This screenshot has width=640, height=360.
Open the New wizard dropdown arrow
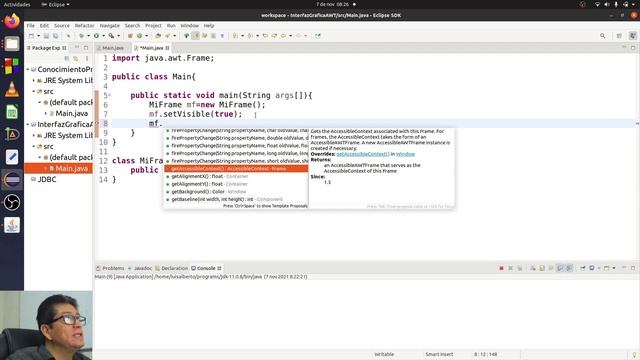pos(38,36)
